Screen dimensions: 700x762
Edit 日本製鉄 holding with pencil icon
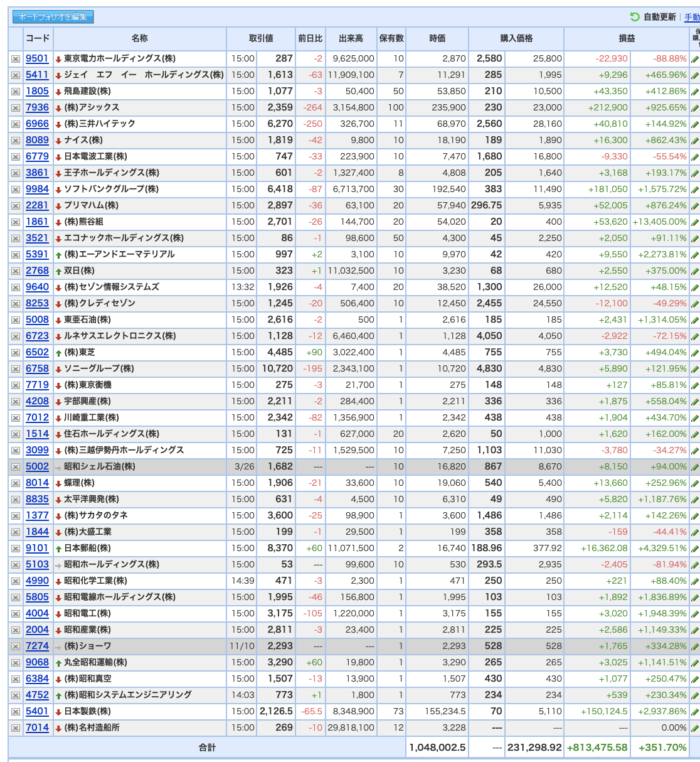(695, 712)
